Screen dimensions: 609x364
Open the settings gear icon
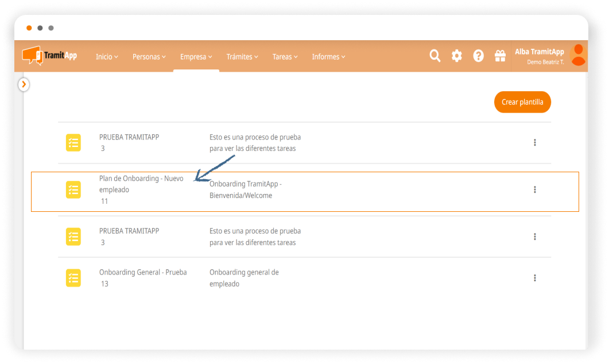pos(456,56)
